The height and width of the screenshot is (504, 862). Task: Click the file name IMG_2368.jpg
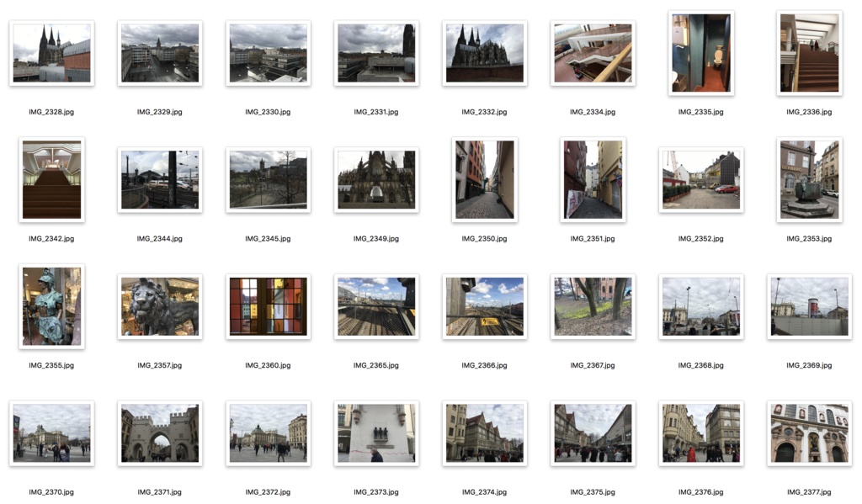701,365
